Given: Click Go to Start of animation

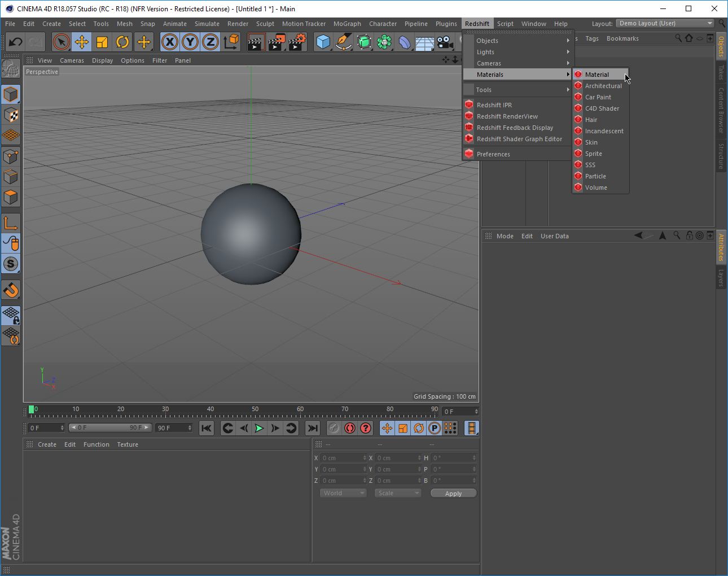Looking at the screenshot, I should (207, 428).
